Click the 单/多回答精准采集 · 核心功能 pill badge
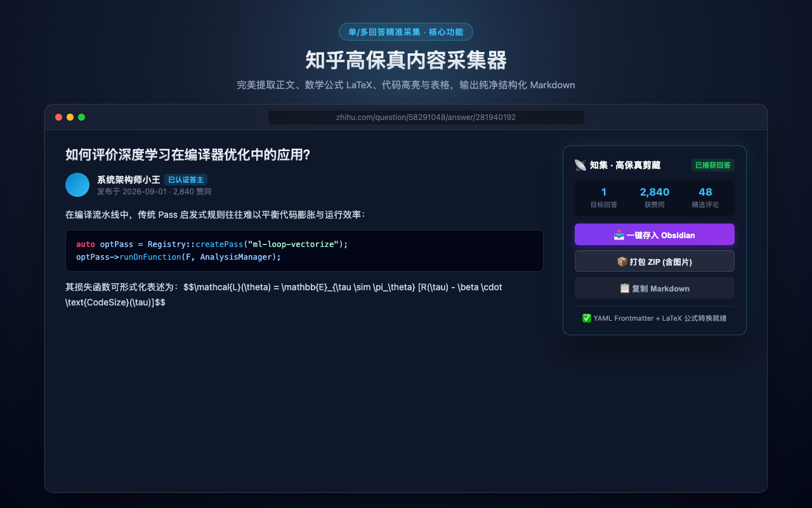The height and width of the screenshot is (508, 812). (406, 32)
